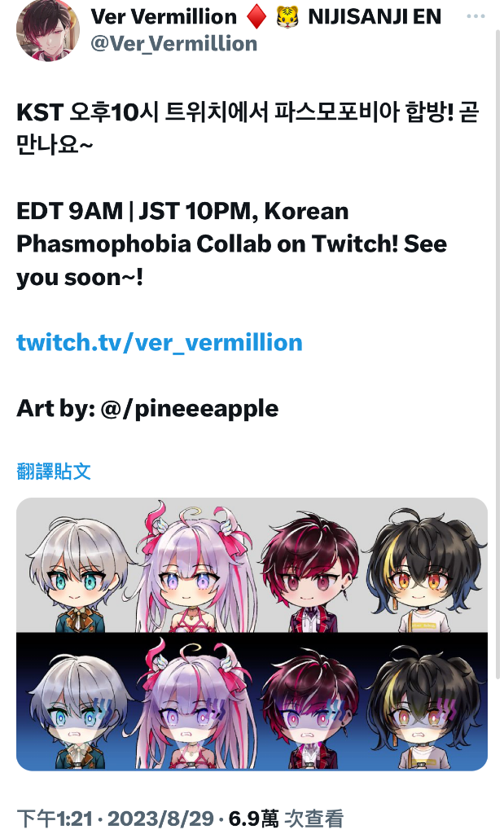Click the 2023/8/29 post date
This screenshot has height=834, width=504.
point(160,819)
